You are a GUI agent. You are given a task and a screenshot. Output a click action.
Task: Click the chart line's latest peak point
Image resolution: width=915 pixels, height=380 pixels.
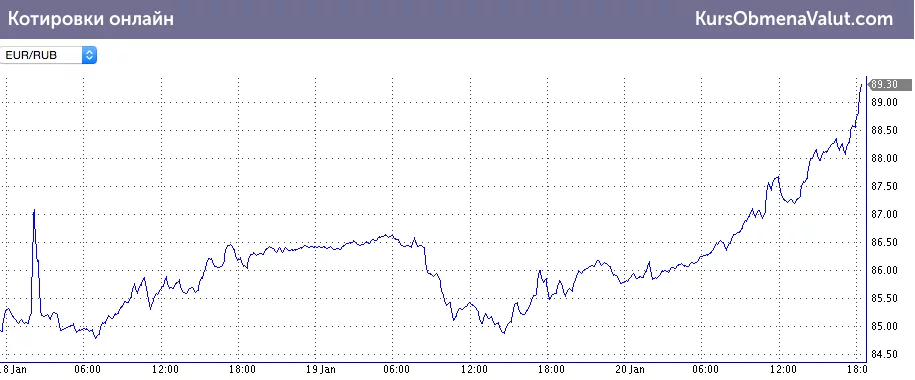pyautogui.click(x=861, y=85)
